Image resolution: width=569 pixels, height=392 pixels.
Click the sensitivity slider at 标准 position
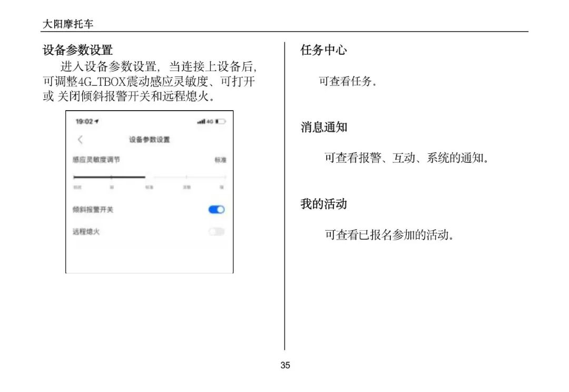click(x=145, y=177)
